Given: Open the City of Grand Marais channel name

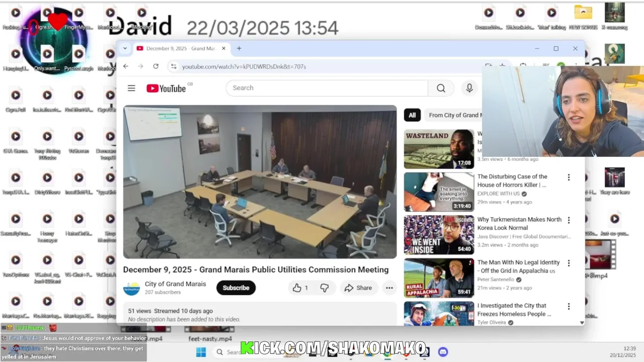Looking at the screenshot, I should (175, 284).
